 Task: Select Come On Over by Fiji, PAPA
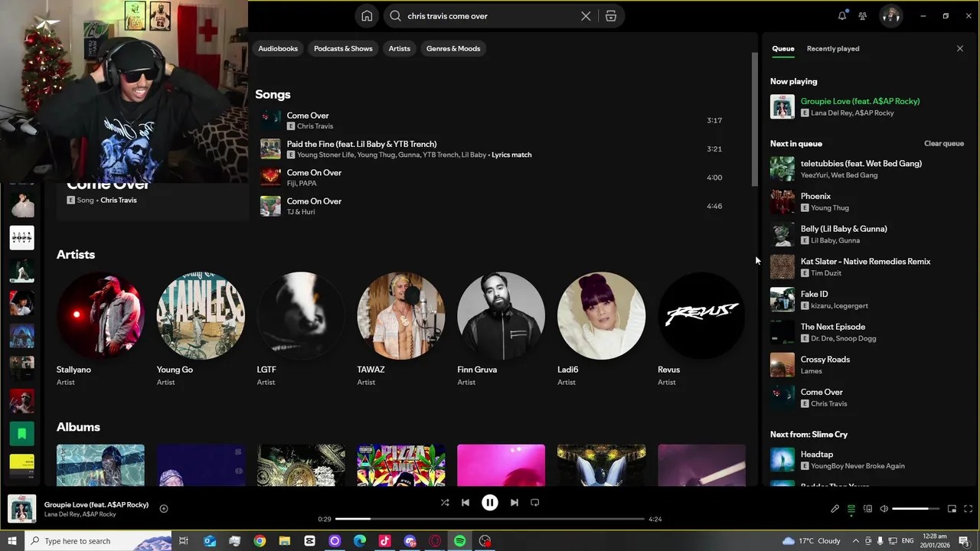pyautogui.click(x=491, y=178)
